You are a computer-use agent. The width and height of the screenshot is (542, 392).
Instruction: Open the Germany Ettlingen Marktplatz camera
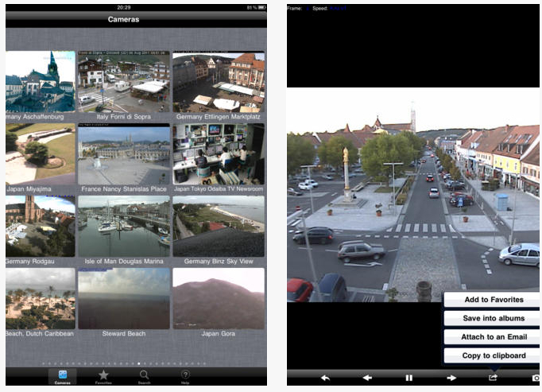point(219,82)
